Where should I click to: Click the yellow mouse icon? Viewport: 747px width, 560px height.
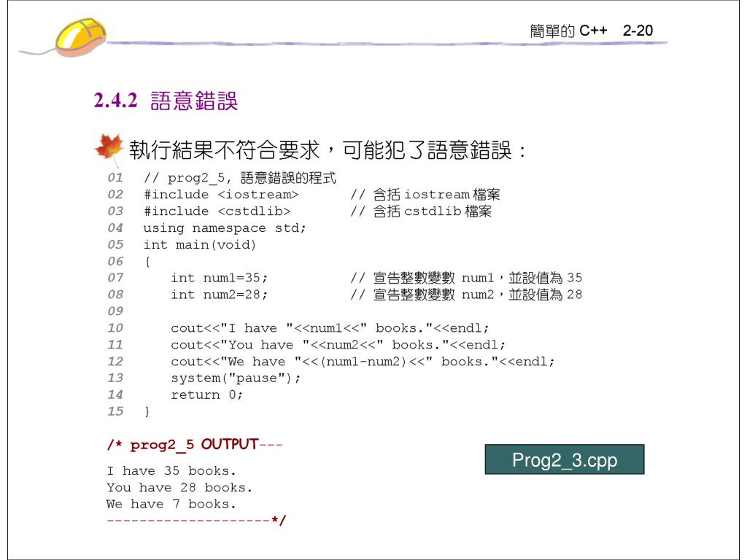pyautogui.click(x=80, y=37)
